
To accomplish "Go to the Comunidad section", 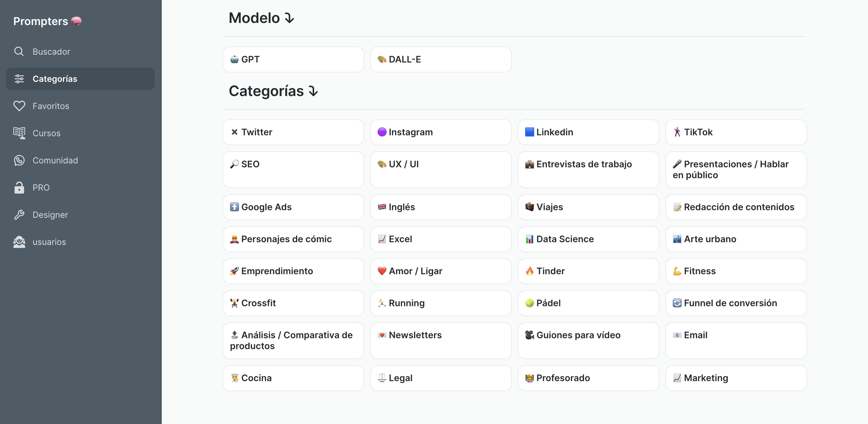I will 55,160.
